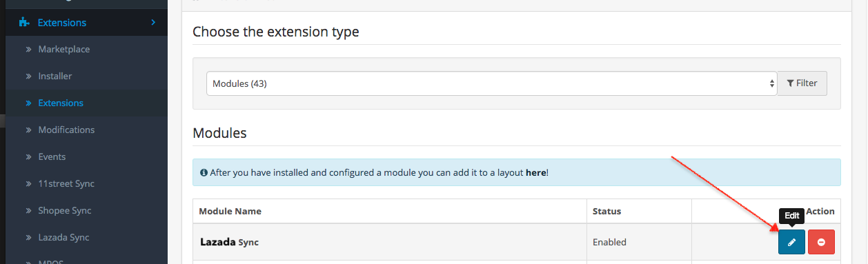The width and height of the screenshot is (868, 264).
Task: Go to Installer in the sidebar
Action: click(x=55, y=77)
